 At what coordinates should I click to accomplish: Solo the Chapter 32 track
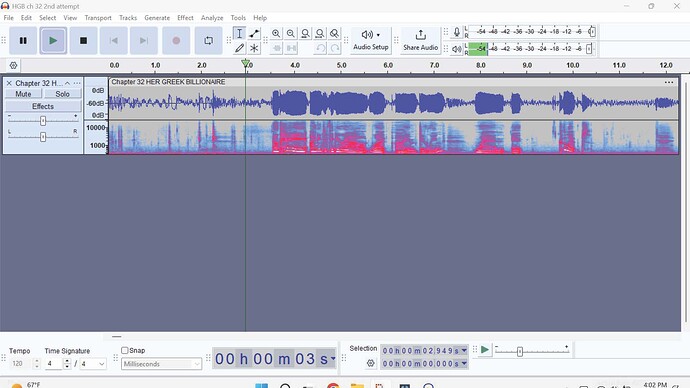(62, 94)
